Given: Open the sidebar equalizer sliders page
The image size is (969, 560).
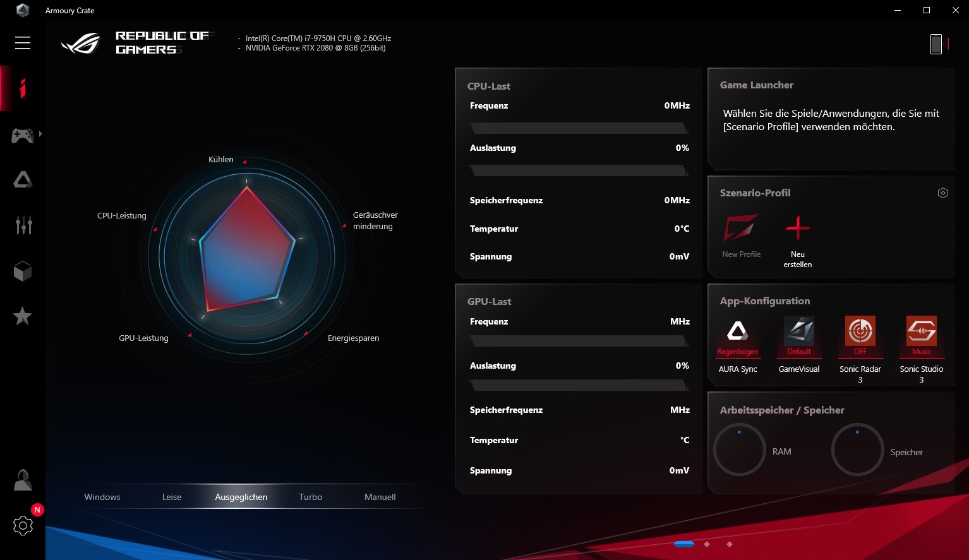Looking at the screenshot, I should 23,225.
